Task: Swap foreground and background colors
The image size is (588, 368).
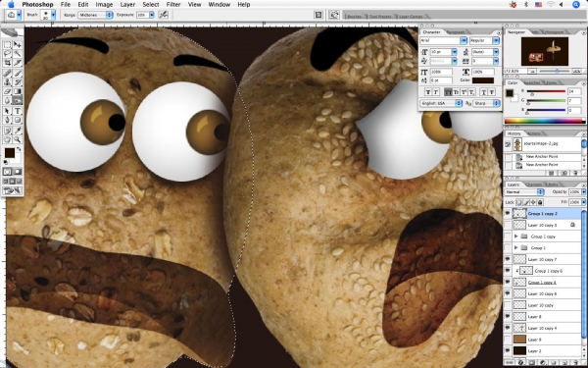Action: [x=19, y=149]
